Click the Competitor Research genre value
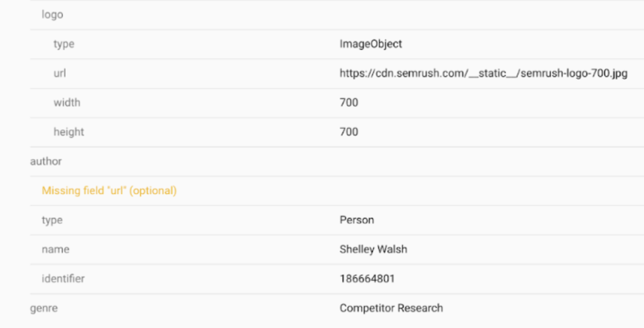The width and height of the screenshot is (644, 328). click(391, 308)
